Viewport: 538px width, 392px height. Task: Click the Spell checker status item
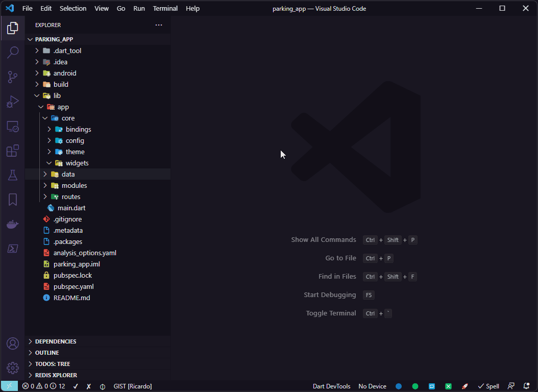click(x=488, y=386)
